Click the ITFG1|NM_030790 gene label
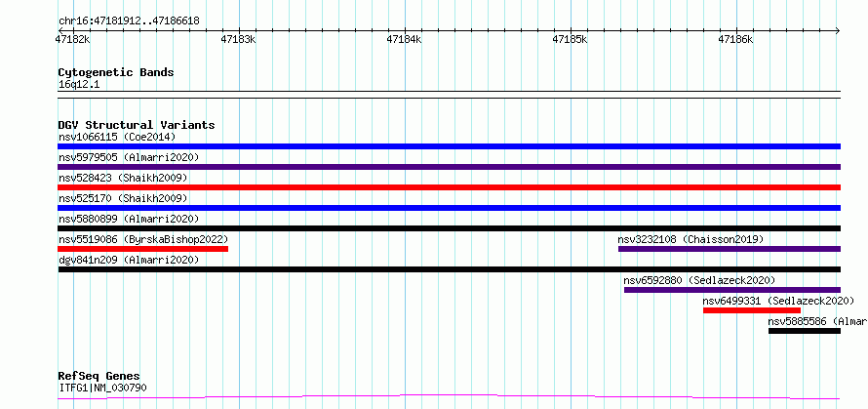This screenshot has width=868, height=409. click(x=103, y=388)
